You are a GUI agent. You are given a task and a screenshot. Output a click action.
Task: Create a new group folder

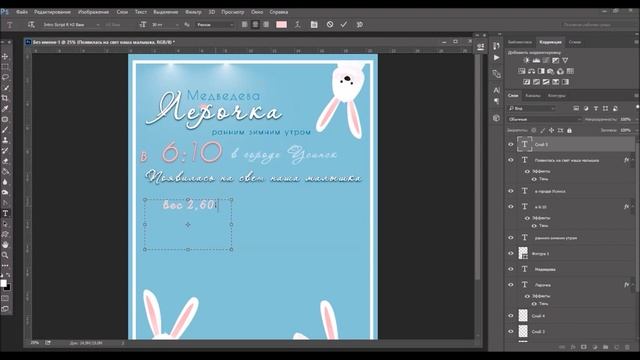click(605, 347)
